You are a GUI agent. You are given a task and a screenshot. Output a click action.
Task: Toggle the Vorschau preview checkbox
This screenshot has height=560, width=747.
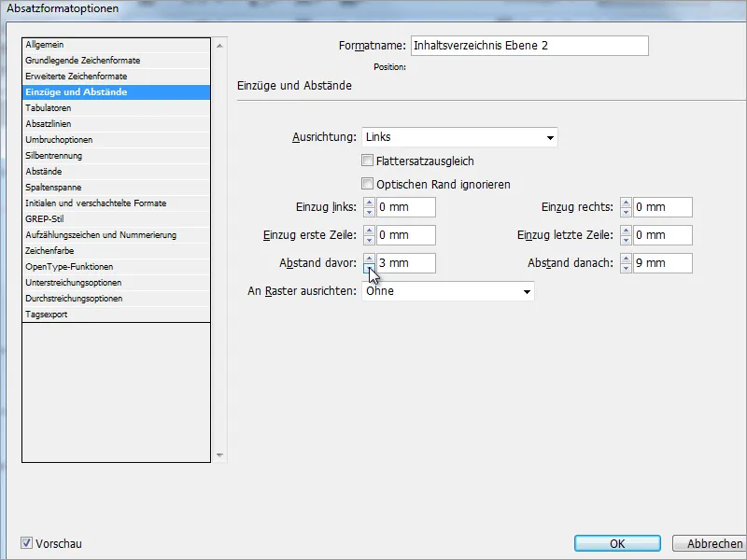pyautogui.click(x=26, y=543)
